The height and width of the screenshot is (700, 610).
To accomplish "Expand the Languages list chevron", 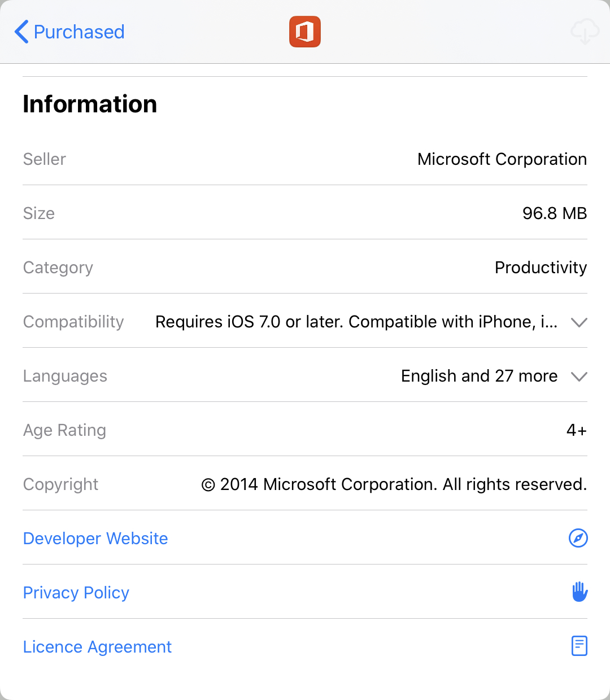I will click(x=579, y=377).
